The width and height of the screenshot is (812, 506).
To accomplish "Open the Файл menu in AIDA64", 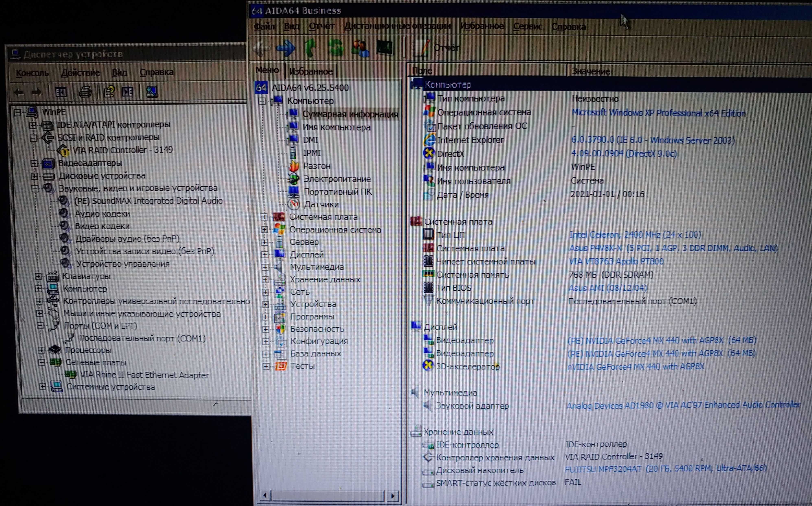I will (x=264, y=26).
